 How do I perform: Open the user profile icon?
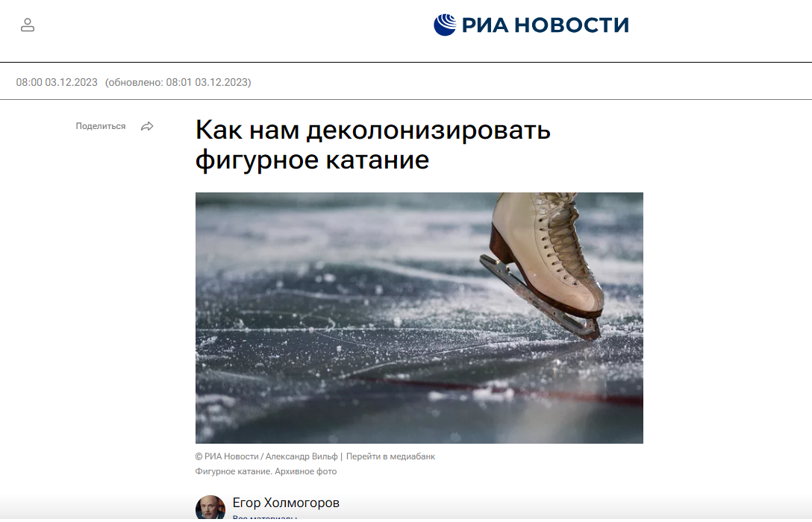click(x=28, y=25)
